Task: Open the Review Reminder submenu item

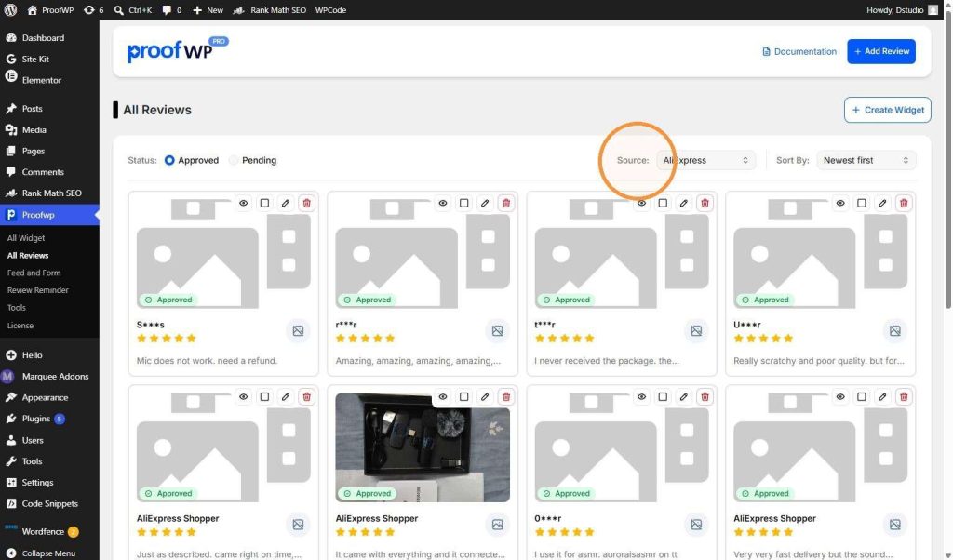Action: click(x=37, y=290)
